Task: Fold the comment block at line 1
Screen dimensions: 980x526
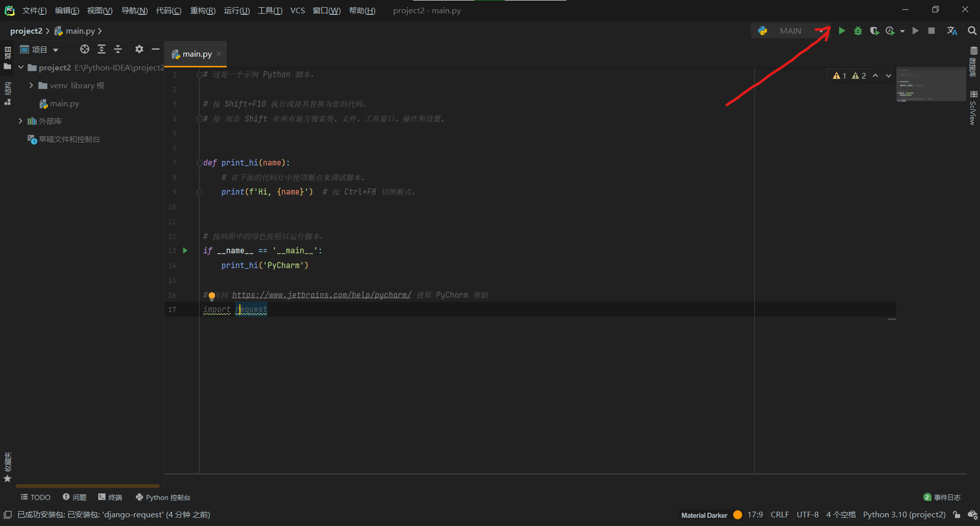Action: [199, 75]
